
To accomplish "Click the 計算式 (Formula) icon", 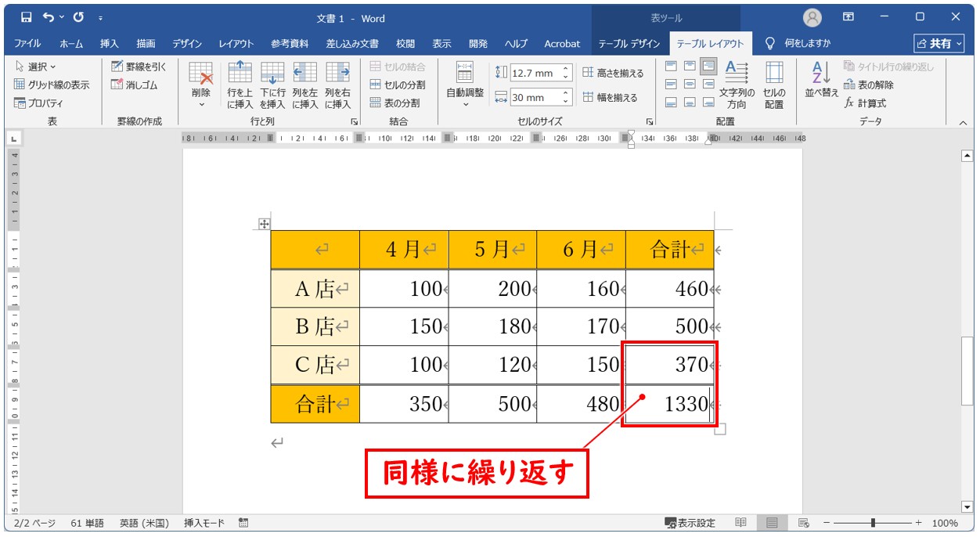I will (849, 103).
